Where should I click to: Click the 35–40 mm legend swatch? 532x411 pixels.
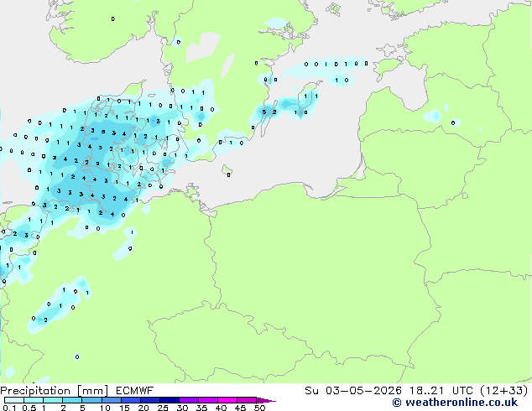click(208, 400)
